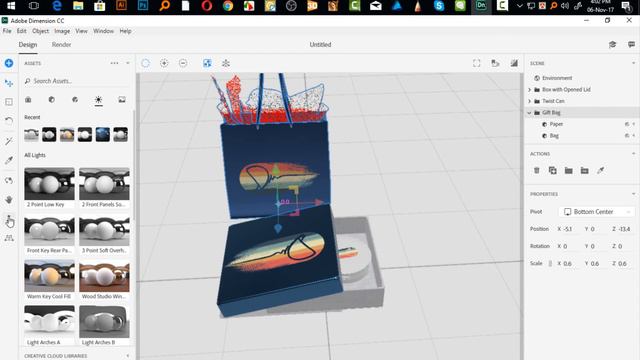Collapse the Assets panel chevron
This screenshot has width=640, height=360.
(128, 63)
